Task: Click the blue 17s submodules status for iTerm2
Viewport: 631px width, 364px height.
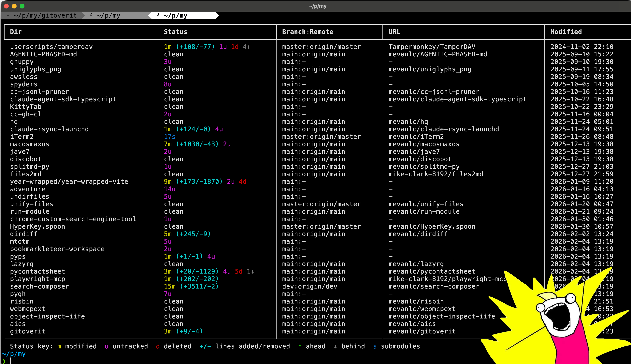Action: click(x=169, y=137)
